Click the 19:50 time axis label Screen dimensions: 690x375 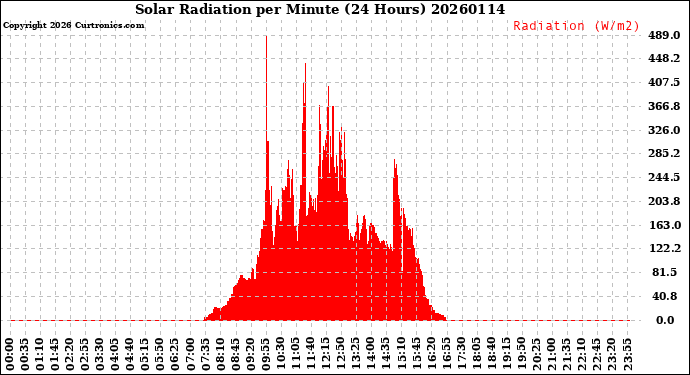[x=521, y=354]
